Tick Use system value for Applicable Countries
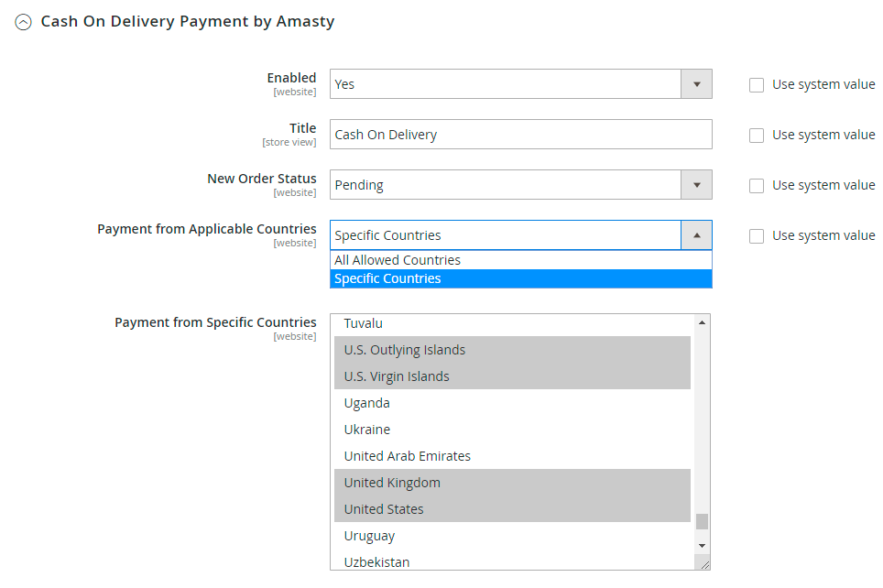This screenshot has width=883, height=588. [757, 236]
